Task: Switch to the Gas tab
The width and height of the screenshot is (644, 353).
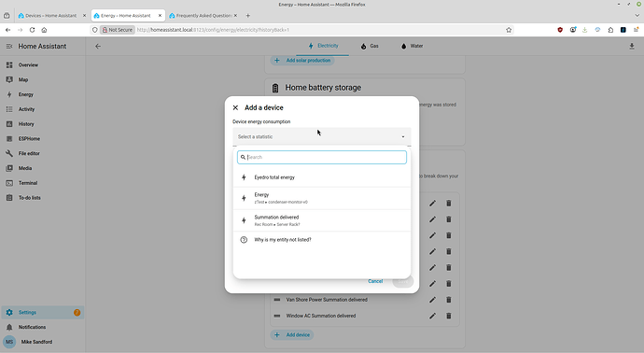Action: click(370, 46)
